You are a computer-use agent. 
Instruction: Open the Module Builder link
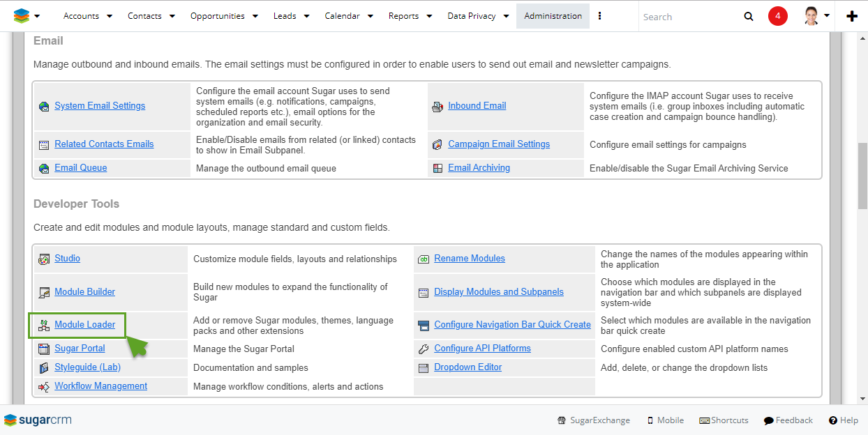pyautogui.click(x=85, y=292)
